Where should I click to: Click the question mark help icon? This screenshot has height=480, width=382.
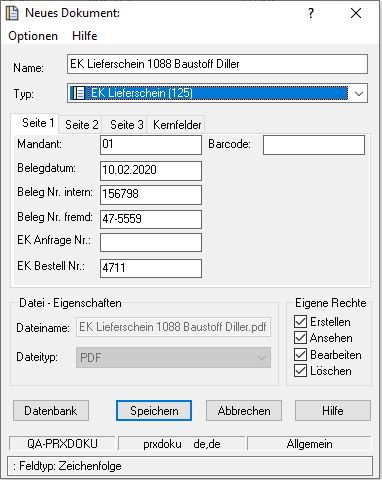point(311,13)
